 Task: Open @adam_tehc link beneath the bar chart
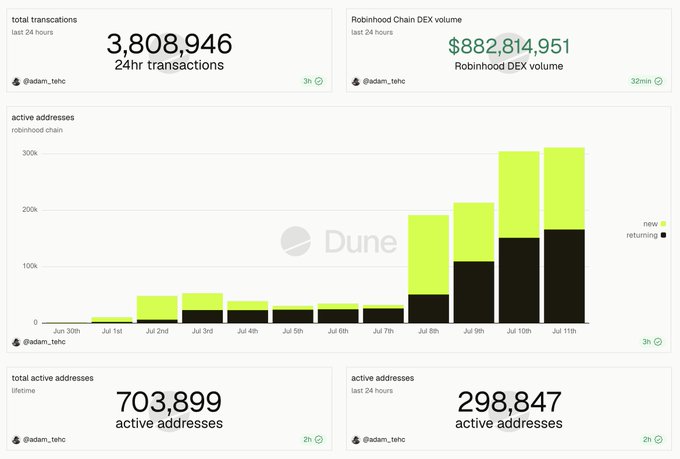point(44,342)
